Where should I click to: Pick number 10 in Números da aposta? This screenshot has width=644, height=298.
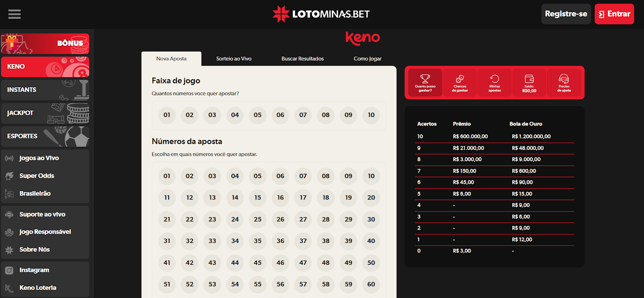point(371,176)
